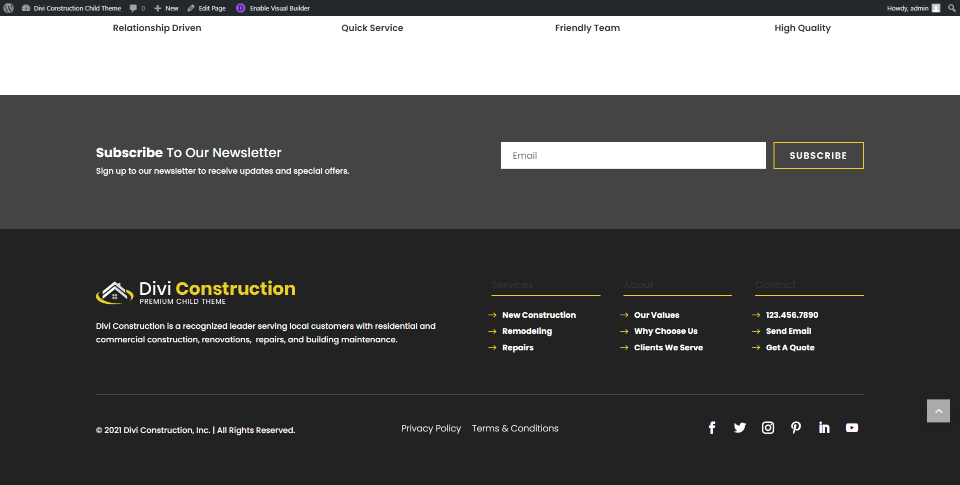Open the New menu in admin bar
The image size is (960, 485).
coord(166,8)
